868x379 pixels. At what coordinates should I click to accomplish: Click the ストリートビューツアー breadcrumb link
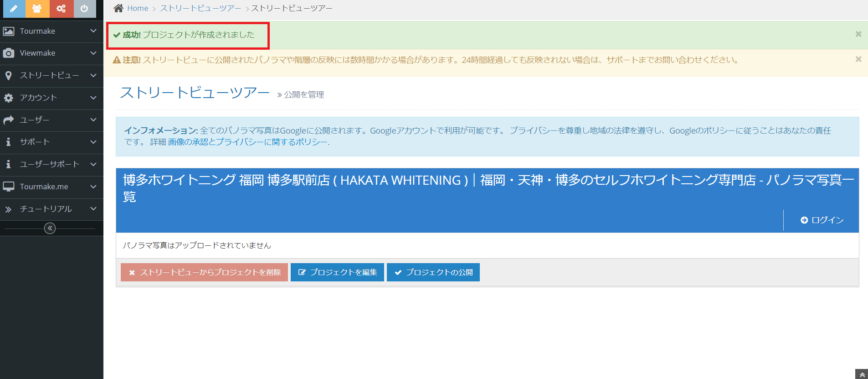point(200,8)
